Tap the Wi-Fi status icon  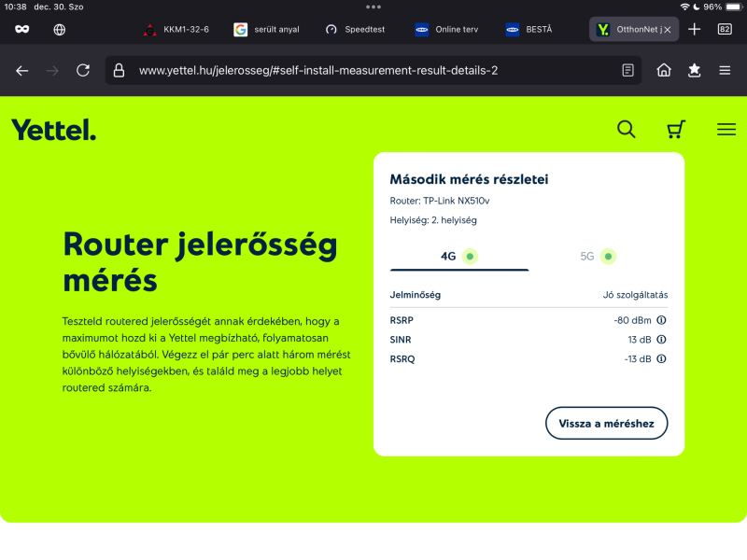(684, 7)
